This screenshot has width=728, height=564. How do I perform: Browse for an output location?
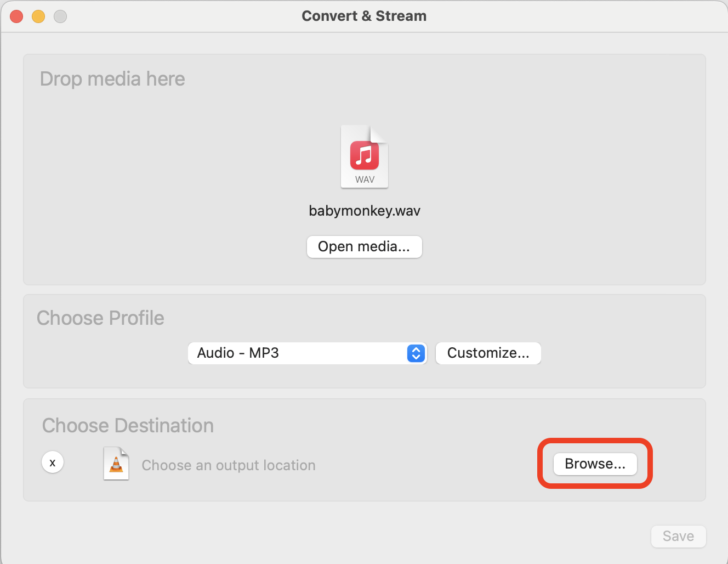click(595, 464)
